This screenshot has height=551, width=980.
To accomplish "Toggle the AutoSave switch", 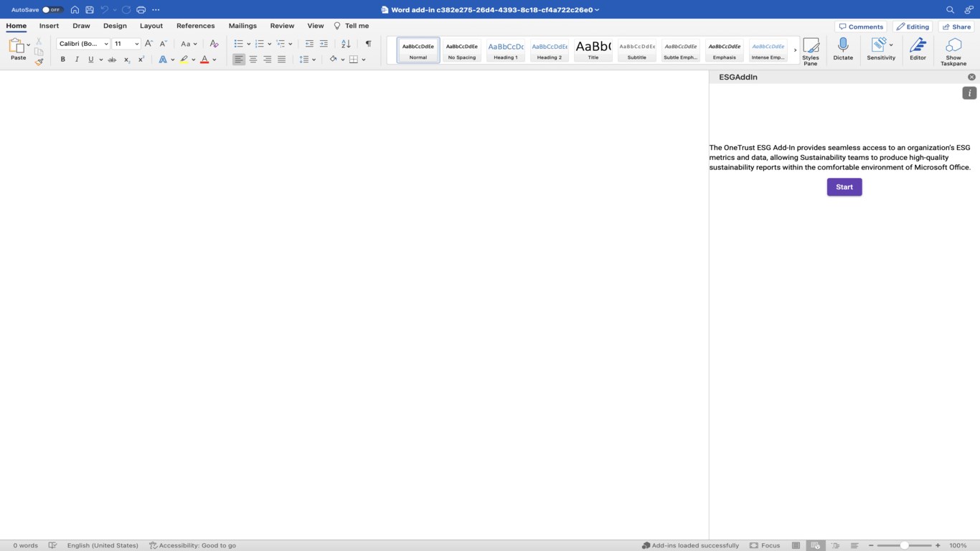I will point(52,10).
